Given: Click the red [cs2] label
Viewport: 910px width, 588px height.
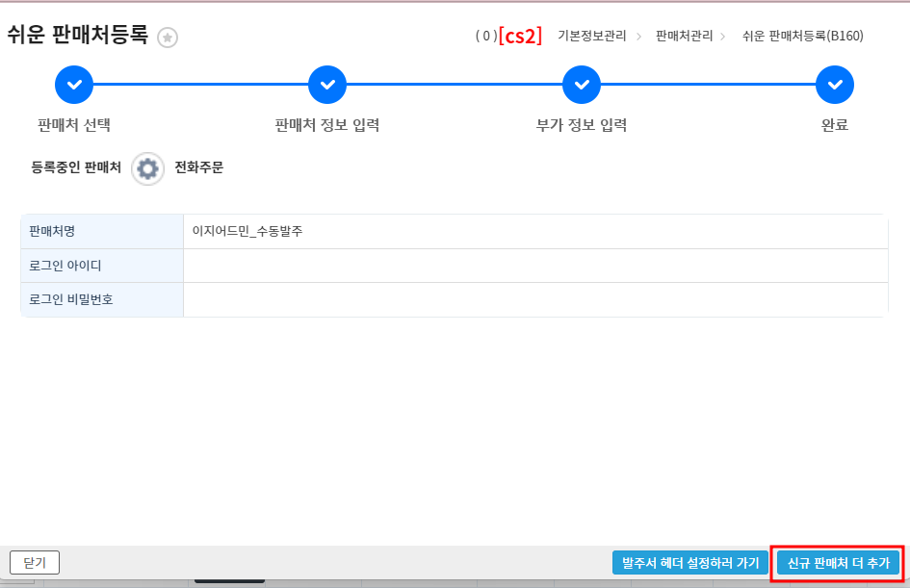Looking at the screenshot, I should click(520, 36).
